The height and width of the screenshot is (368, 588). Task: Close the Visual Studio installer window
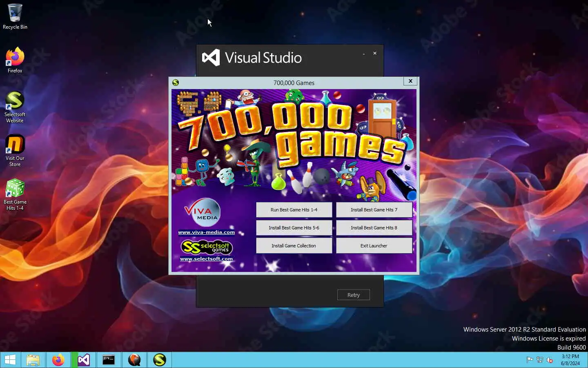pos(375,53)
